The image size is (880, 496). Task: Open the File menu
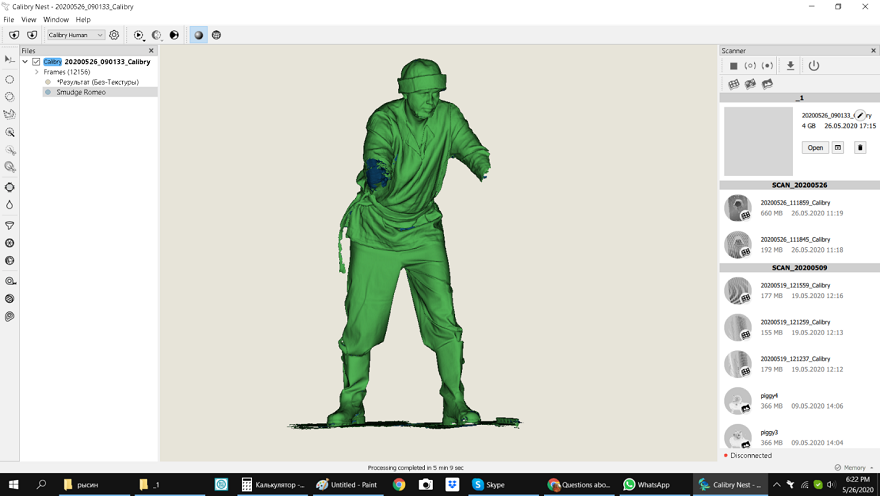coord(8,19)
